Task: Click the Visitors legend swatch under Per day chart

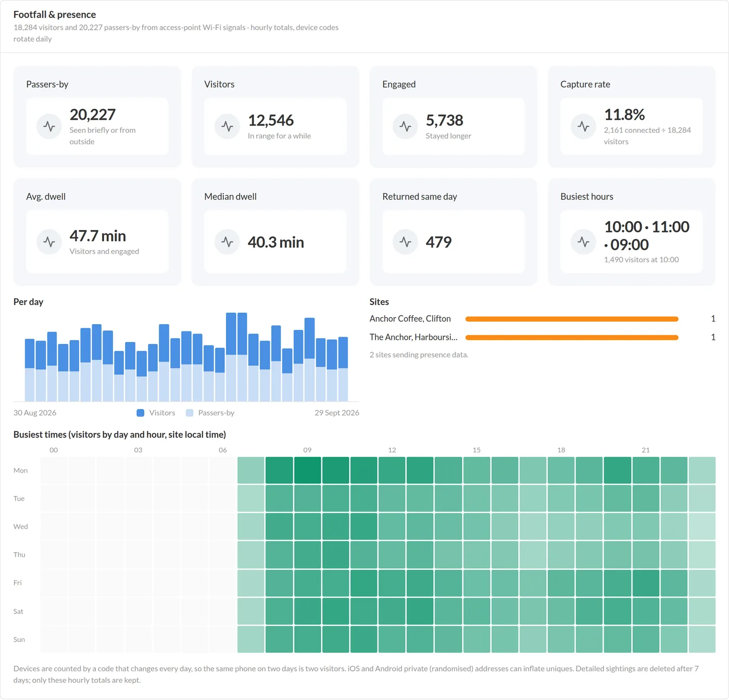Action: [140, 413]
